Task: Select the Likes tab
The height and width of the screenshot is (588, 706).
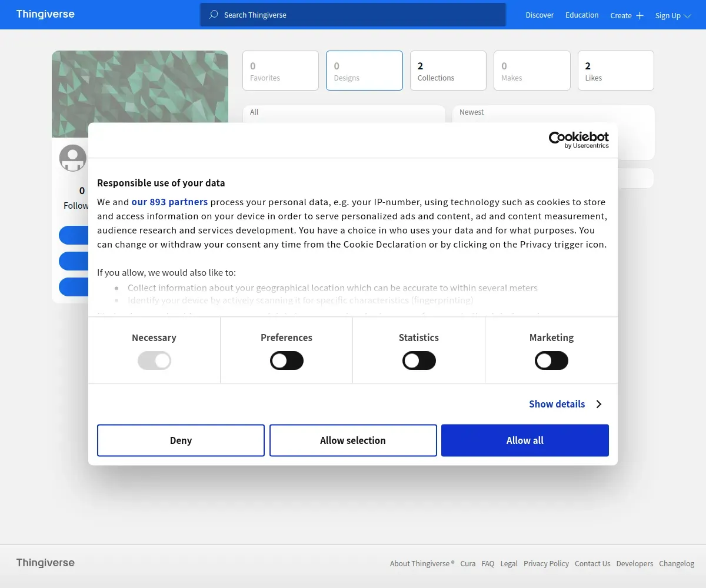Action: pyautogui.click(x=616, y=71)
